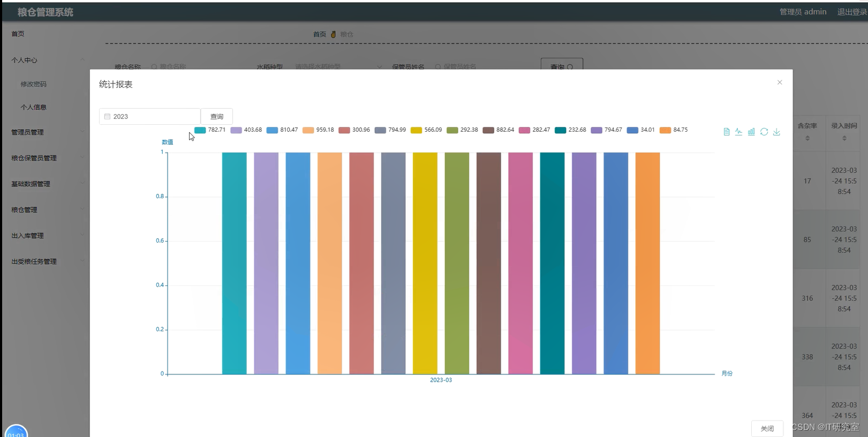
Task: Switch chart to bar graph
Action: (x=751, y=132)
